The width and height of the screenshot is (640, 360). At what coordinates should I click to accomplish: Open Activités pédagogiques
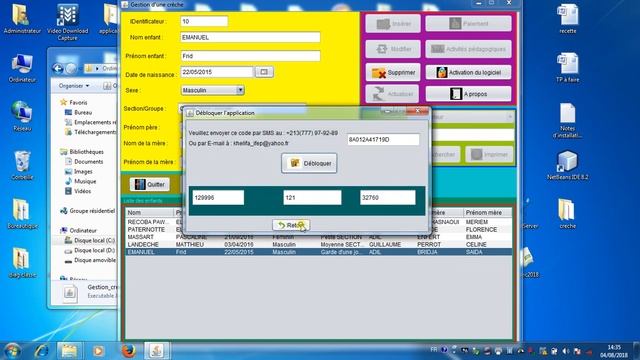tap(468, 49)
